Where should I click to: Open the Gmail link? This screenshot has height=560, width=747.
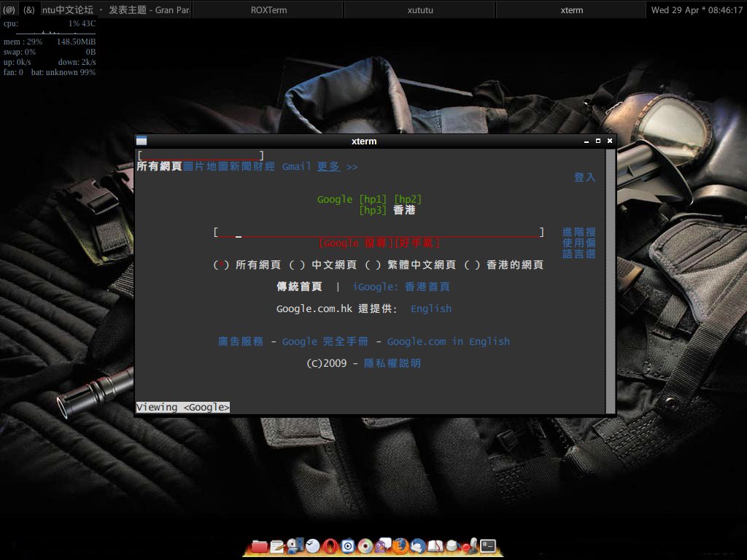[x=296, y=167]
